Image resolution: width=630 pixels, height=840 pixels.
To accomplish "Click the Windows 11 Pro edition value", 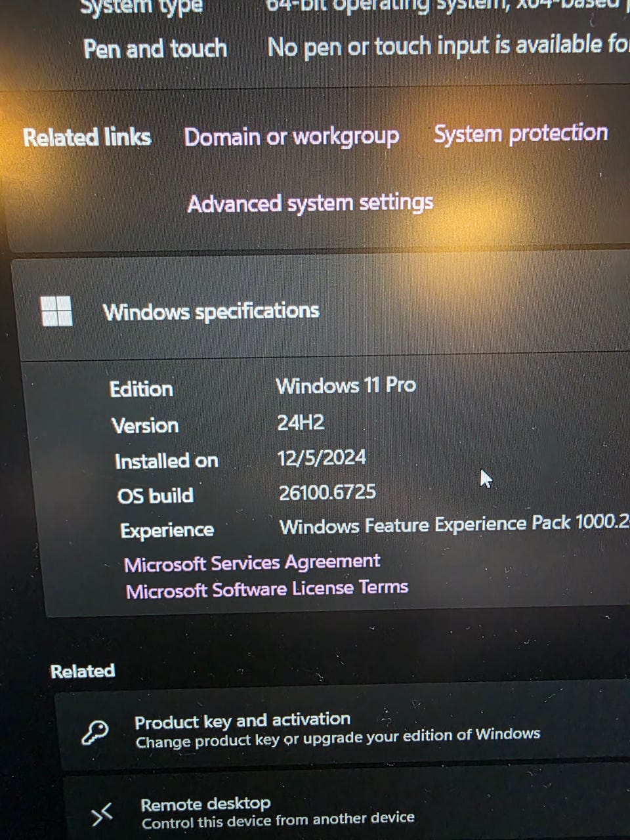I will 346,385.
